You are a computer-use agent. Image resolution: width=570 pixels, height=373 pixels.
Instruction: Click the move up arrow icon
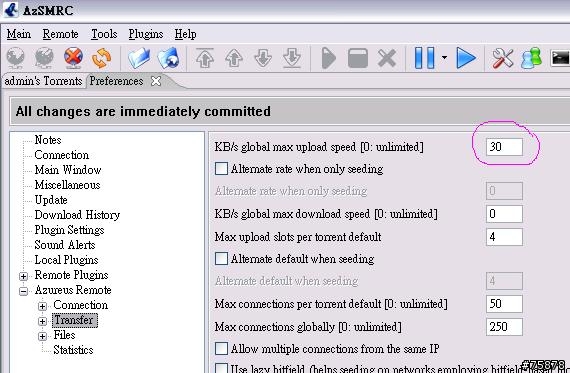coord(234,58)
